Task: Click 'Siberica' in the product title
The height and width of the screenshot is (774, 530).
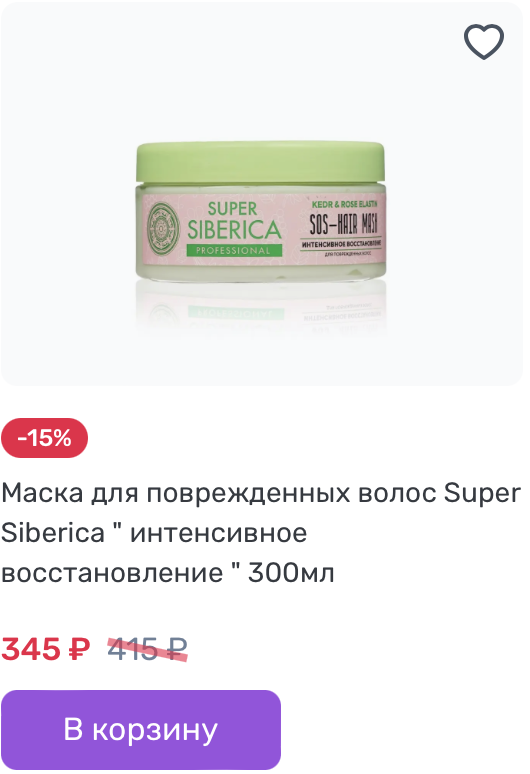Action: click(53, 533)
